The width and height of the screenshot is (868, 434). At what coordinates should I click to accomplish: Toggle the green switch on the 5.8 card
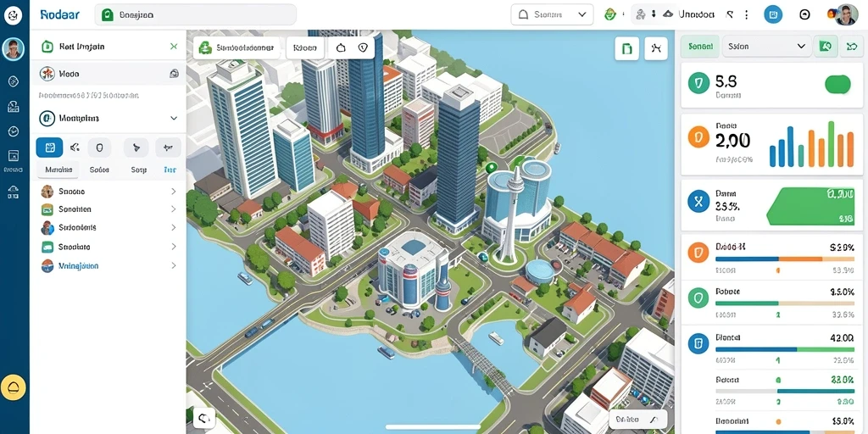[837, 85]
